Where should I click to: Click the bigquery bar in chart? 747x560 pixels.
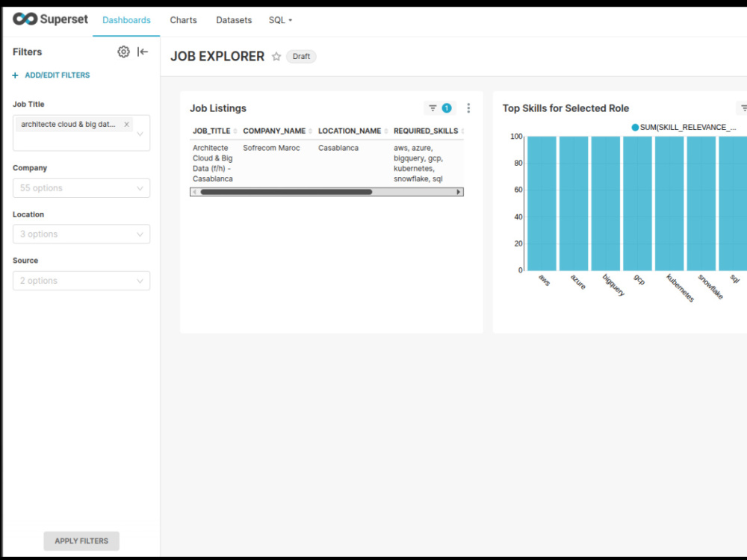(x=606, y=203)
